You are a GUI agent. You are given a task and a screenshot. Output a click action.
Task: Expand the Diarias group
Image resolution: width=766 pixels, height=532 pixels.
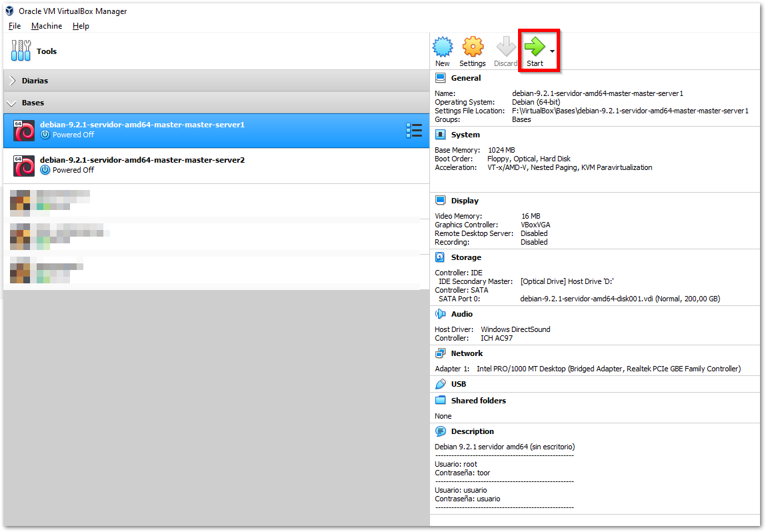click(x=12, y=81)
